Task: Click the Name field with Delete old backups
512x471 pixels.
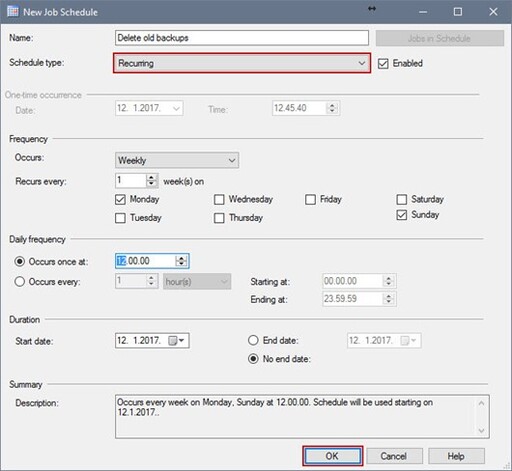Action: pos(242,38)
